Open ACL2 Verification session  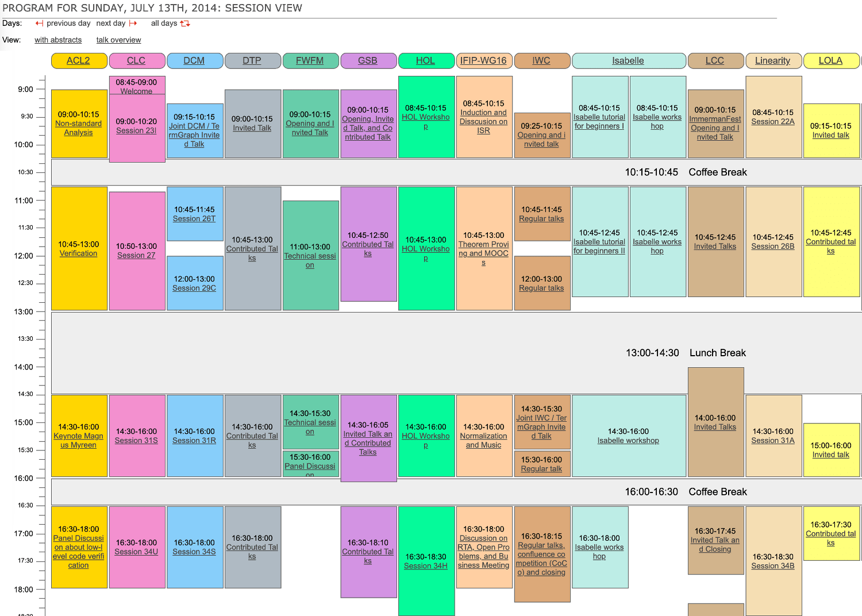click(x=79, y=253)
